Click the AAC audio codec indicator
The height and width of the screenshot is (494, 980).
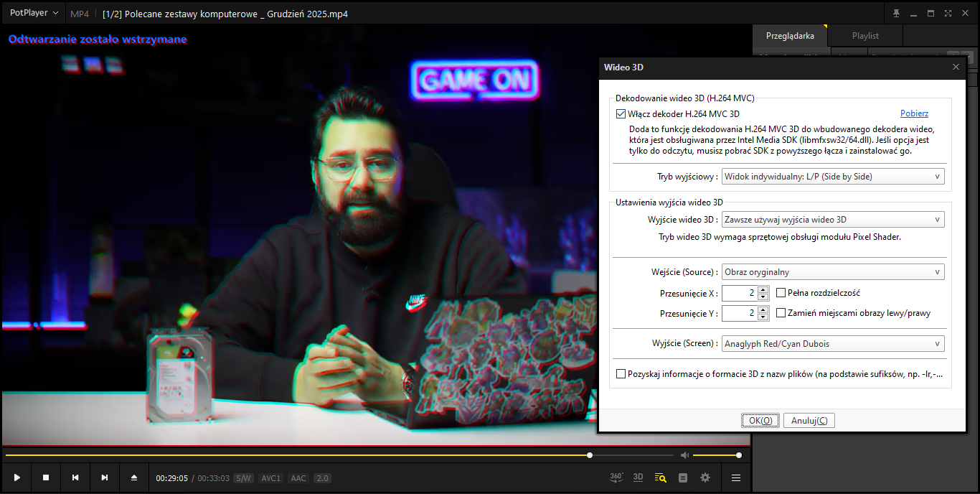click(x=298, y=478)
